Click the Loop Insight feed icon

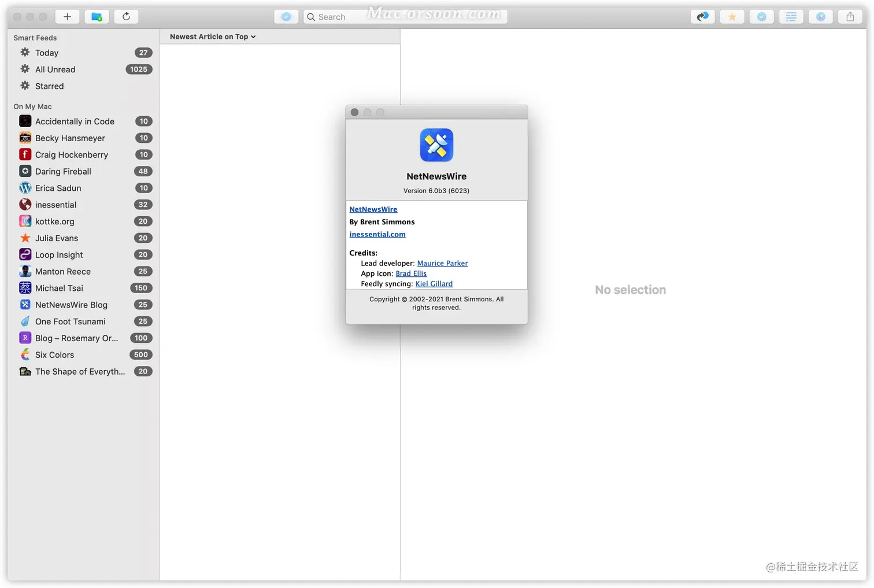25,254
